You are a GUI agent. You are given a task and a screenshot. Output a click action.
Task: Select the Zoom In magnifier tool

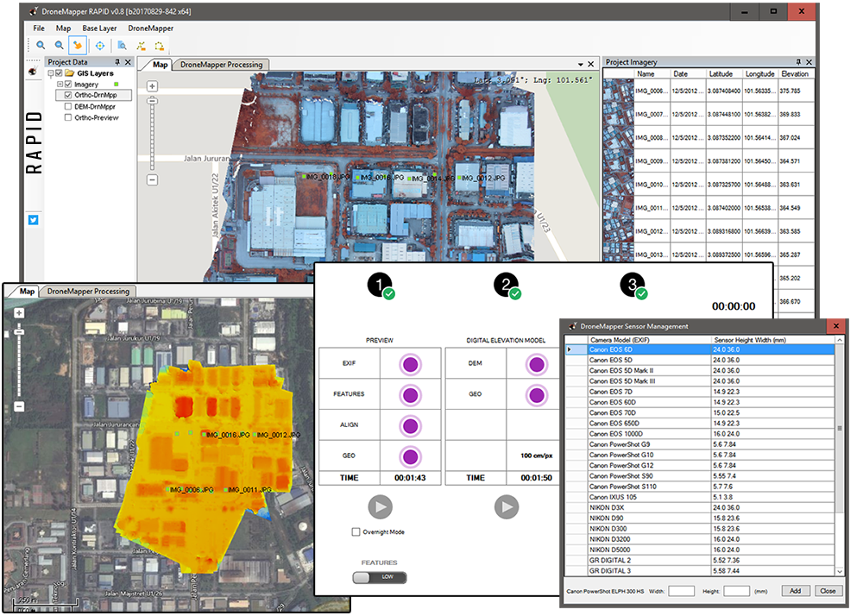(x=41, y=46)
